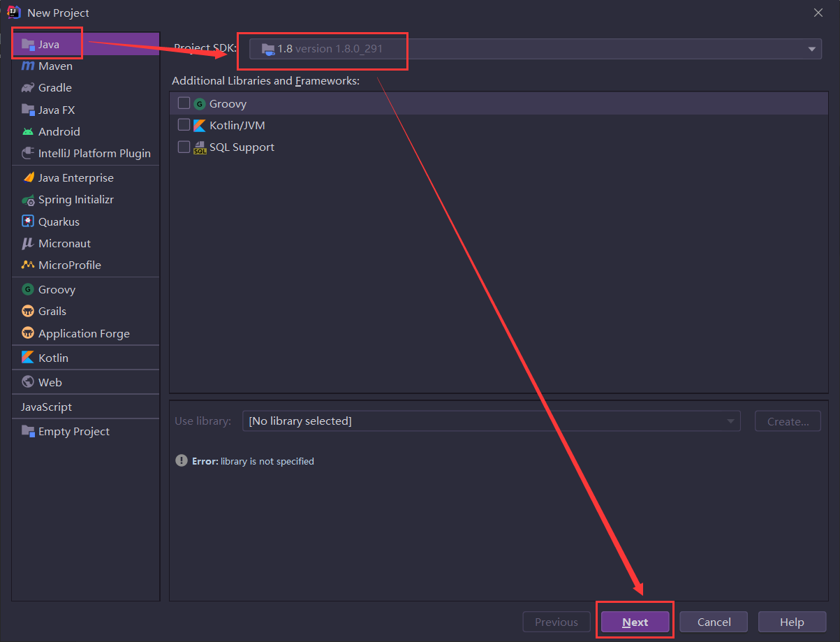Click the Kotlin icon in sidebar
The width and height of the screenshot is (840, 642).
tap(28, 358)
